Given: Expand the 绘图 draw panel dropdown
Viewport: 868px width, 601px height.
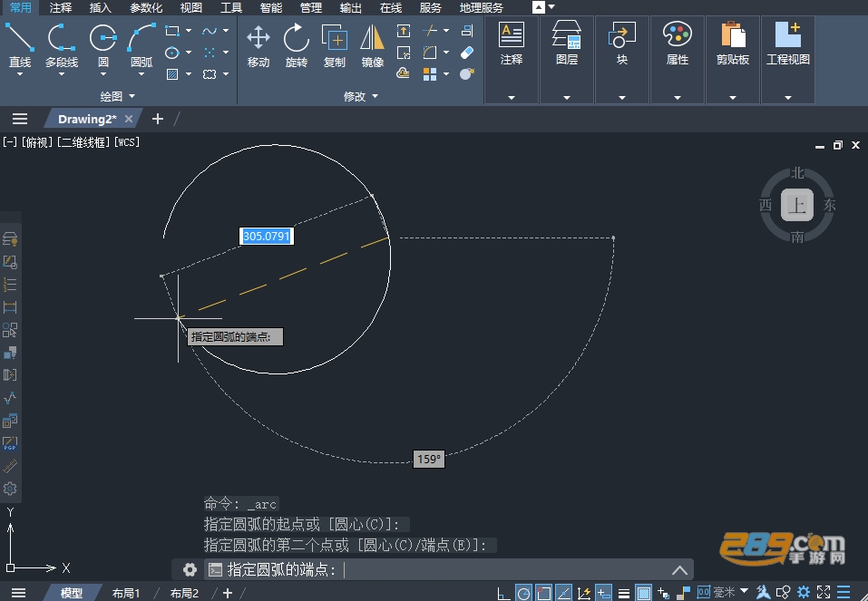Looking at the screenshot, I should coord(117,96).
